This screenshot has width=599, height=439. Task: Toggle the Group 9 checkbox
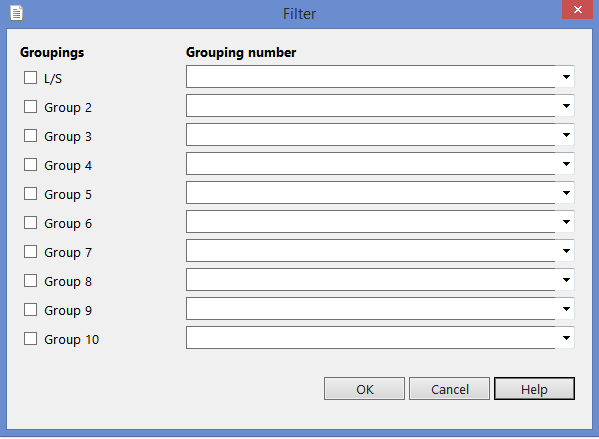pyautogui.click(x=31, y=309)
